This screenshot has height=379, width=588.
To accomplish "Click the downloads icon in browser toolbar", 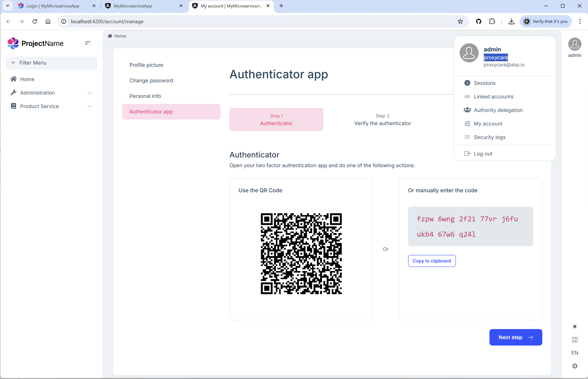I will (511, 21).
